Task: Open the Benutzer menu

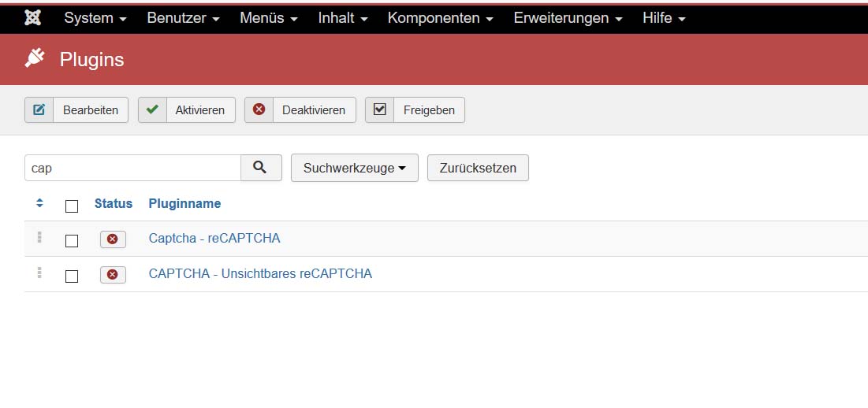Action: 183,17
